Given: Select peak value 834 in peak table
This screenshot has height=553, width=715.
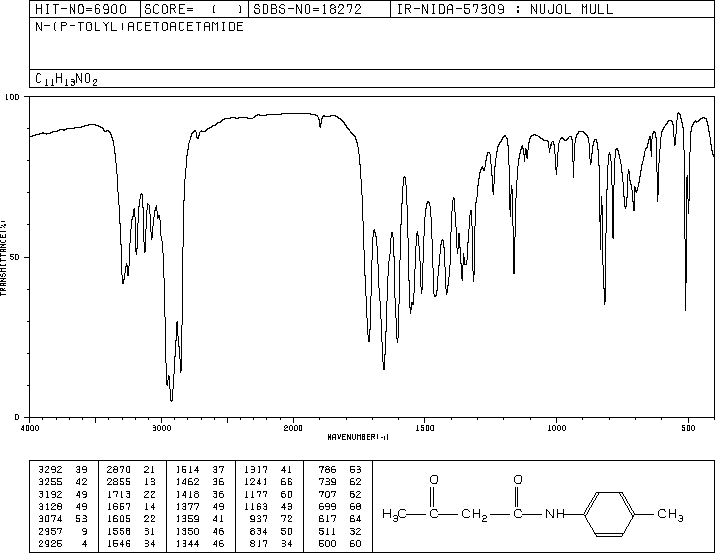Looking at the screenshot, I should point(259,531).
